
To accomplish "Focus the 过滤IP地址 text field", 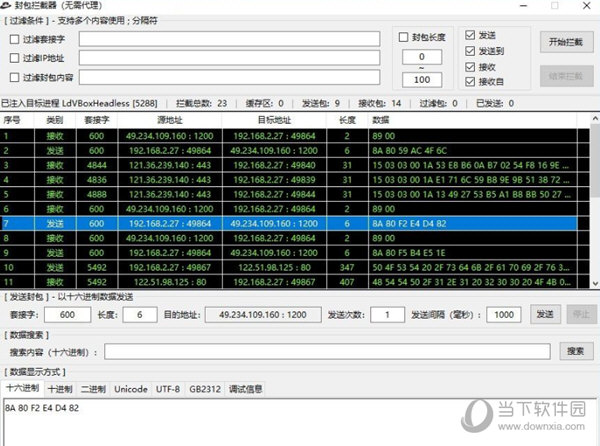I will tap(229, 58).
